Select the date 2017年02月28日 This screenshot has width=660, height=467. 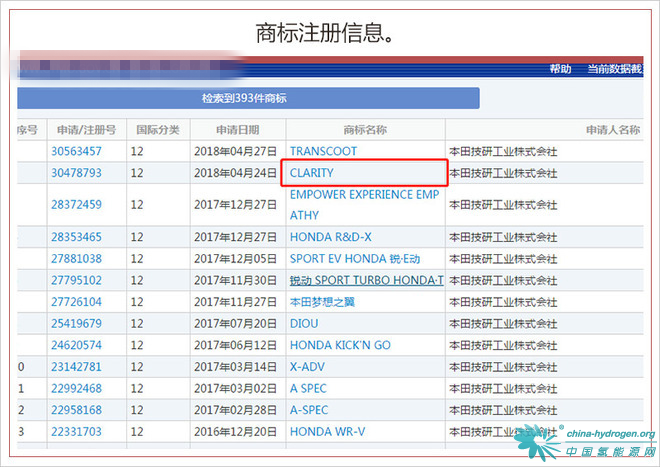(x=235, y=410)
